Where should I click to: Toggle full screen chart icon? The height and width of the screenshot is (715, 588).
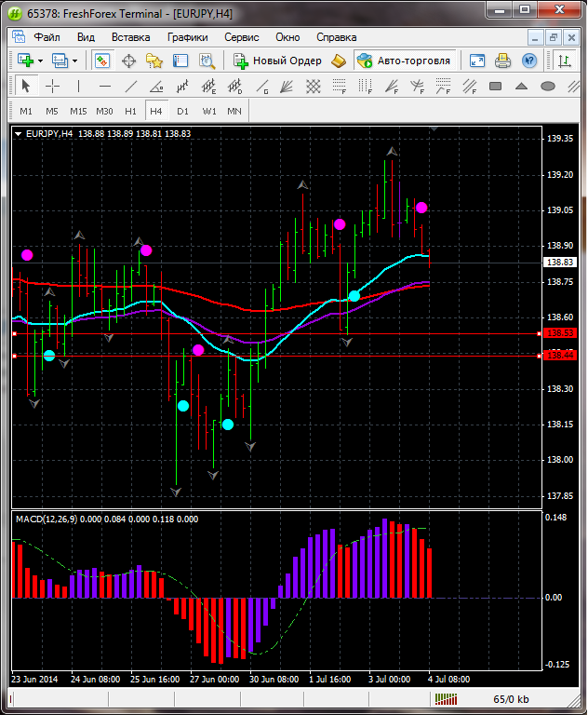pyautogui.click(x=477, y=61)
